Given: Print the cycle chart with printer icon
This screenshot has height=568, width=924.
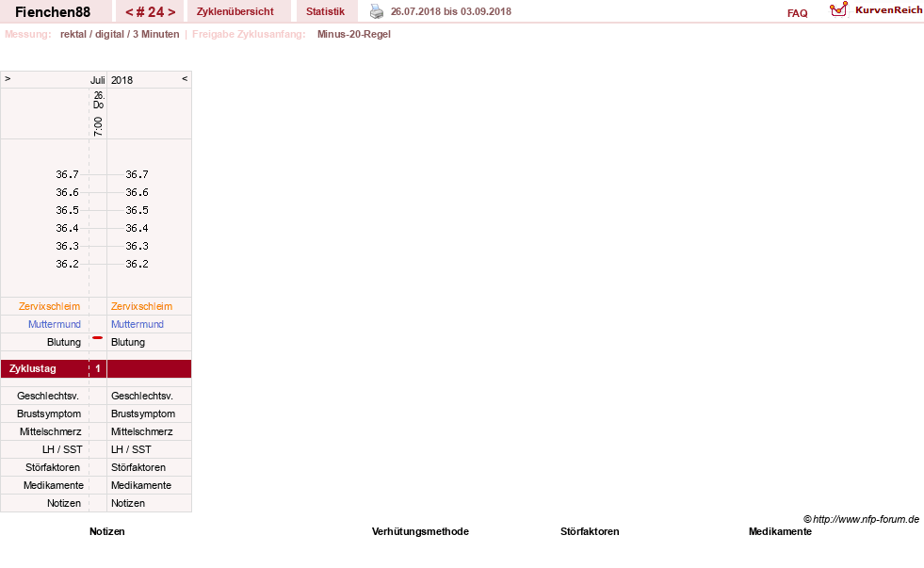Looking at the screenshot, I should click(x=377, y=11).
